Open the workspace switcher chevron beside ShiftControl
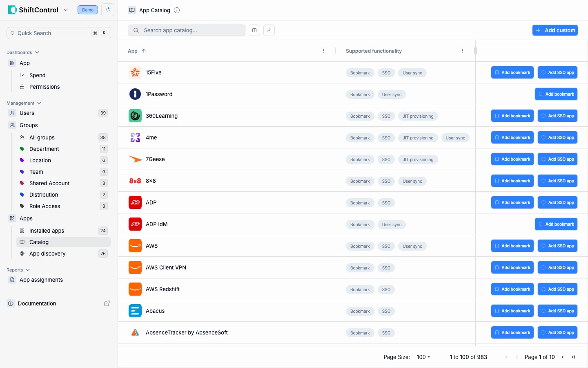 pyautogui.click(x=66, y=9)
